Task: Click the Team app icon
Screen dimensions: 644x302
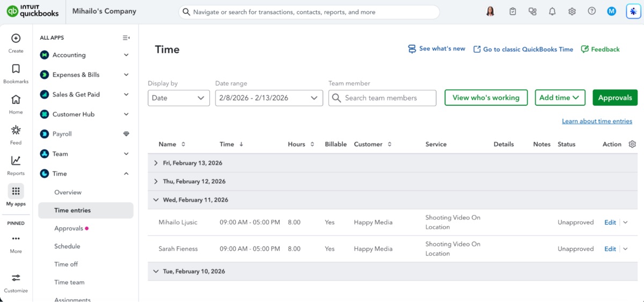Action: tap(45, 154)
